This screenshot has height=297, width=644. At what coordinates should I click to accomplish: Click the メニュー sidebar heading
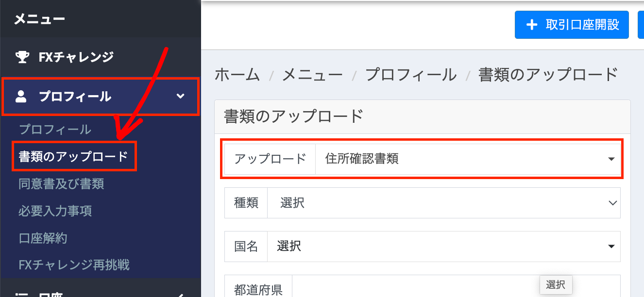pos(39,19)
